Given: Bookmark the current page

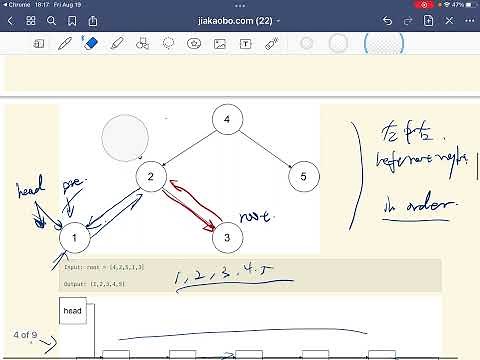Looking at the screenshot, I should 72,21.
